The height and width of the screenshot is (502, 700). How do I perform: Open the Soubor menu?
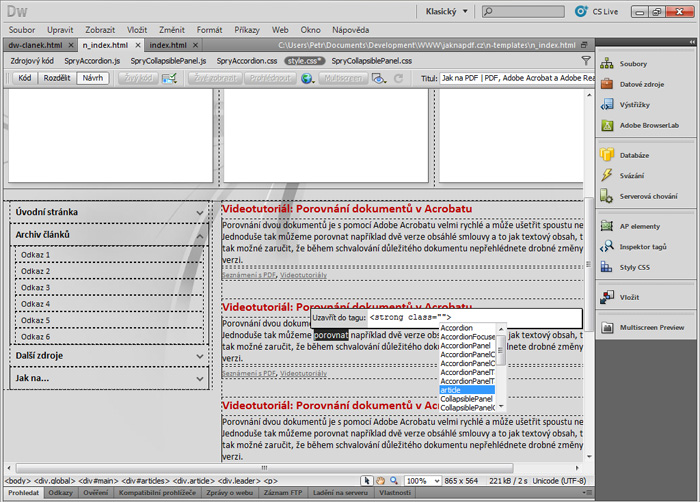tap(21, 30)
